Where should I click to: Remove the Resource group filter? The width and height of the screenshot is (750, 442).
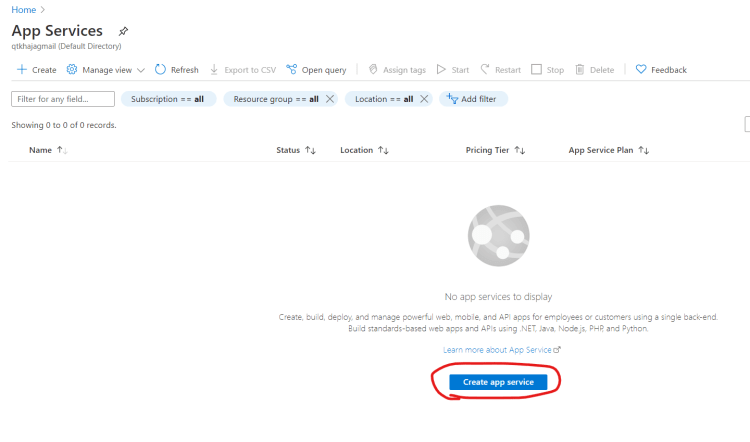click(x=330, y=99)
